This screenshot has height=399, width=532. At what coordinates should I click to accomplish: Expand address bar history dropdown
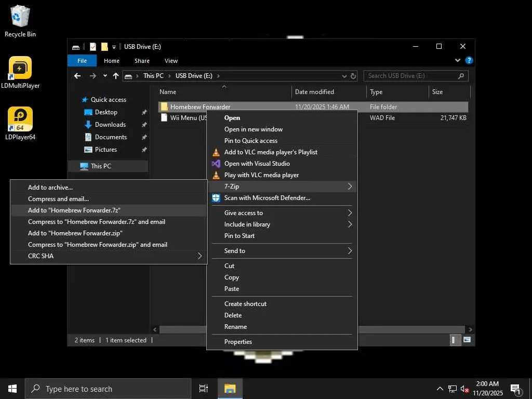tap(344, 76)
